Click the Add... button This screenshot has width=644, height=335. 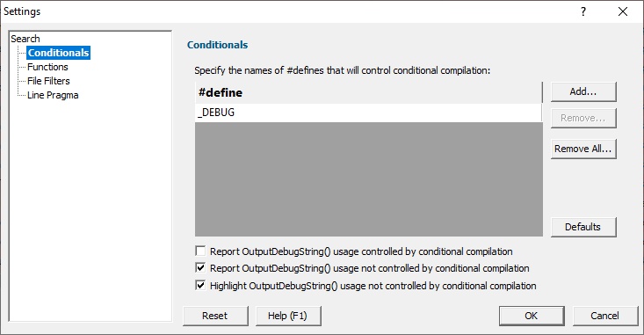pyautogui.click(x=583, y=91)
